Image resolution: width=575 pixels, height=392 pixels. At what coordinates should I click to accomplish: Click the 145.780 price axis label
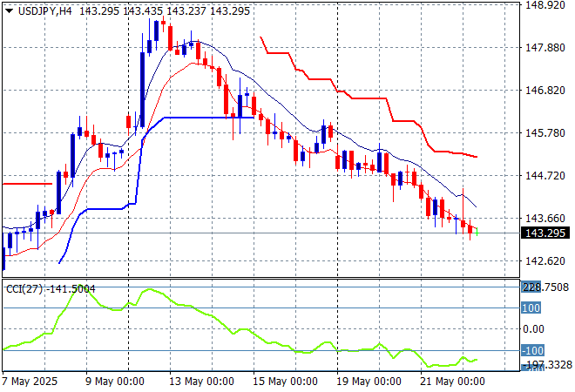pyautogui.click(x=542, y=133)
